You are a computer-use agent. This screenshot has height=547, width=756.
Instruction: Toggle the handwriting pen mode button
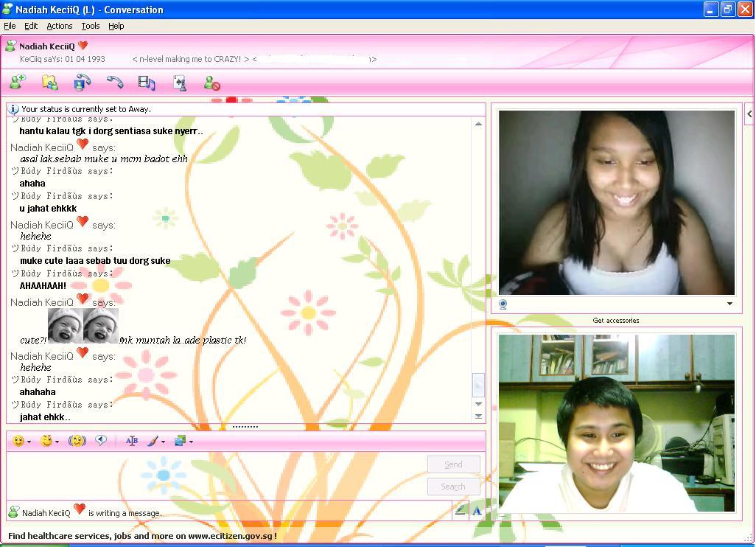click(460, 510)
